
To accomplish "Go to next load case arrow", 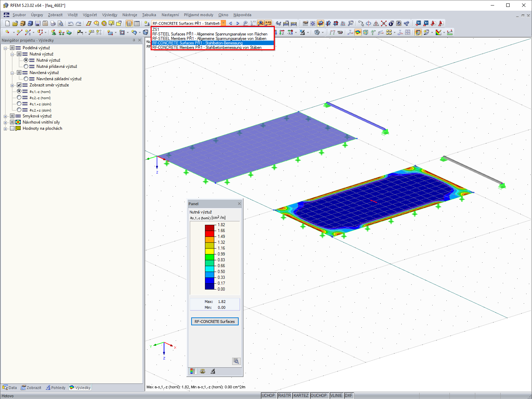I will pos(238,23).
